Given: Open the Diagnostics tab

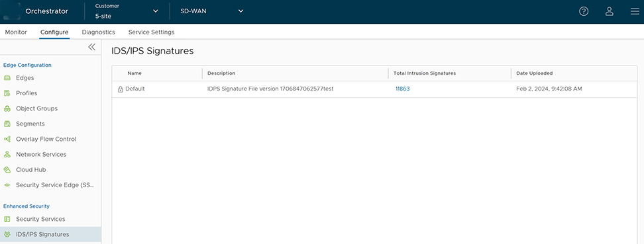Looking at the screenshot, I should [98, 32].
